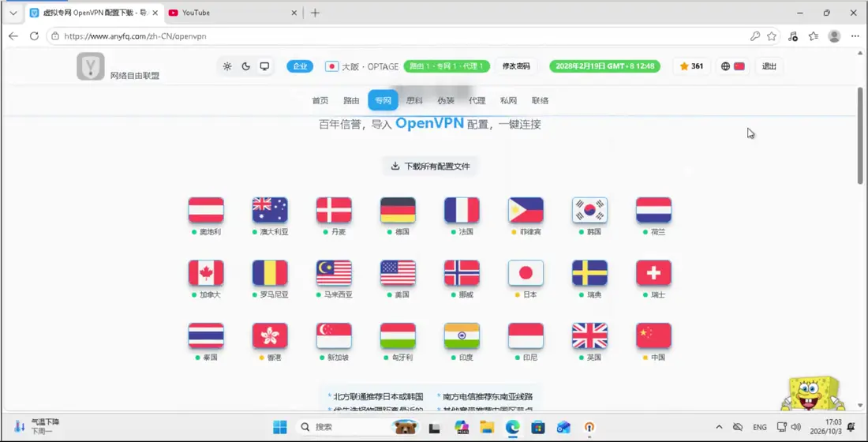
Task: Click the 退出 logout button
Action: coord(769,66)
